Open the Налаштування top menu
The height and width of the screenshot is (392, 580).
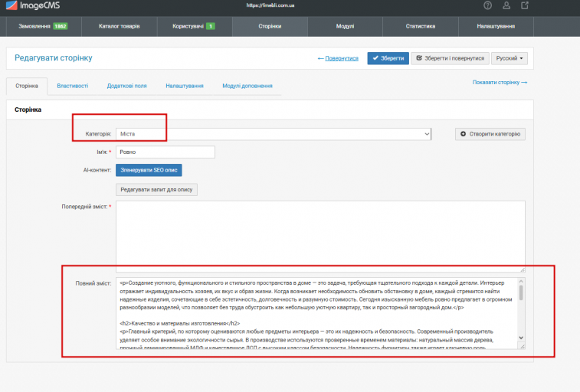(x=496, y=26)
